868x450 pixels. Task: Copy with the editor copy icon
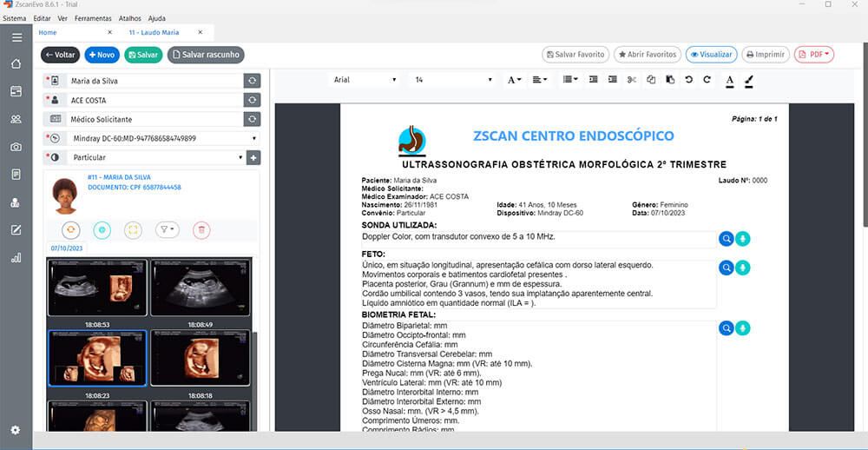click(651, 80)
